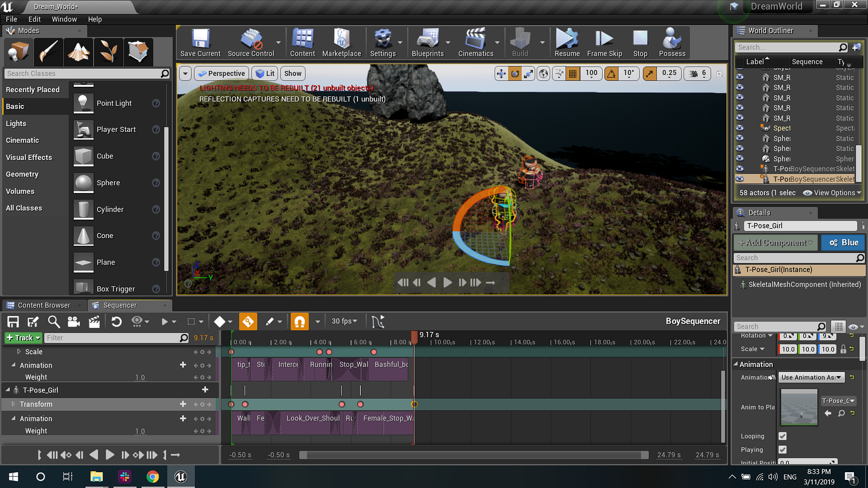Click the Save Current toolbar icon
The width and height of the screenshot is (868, 488).
(200, 42)
